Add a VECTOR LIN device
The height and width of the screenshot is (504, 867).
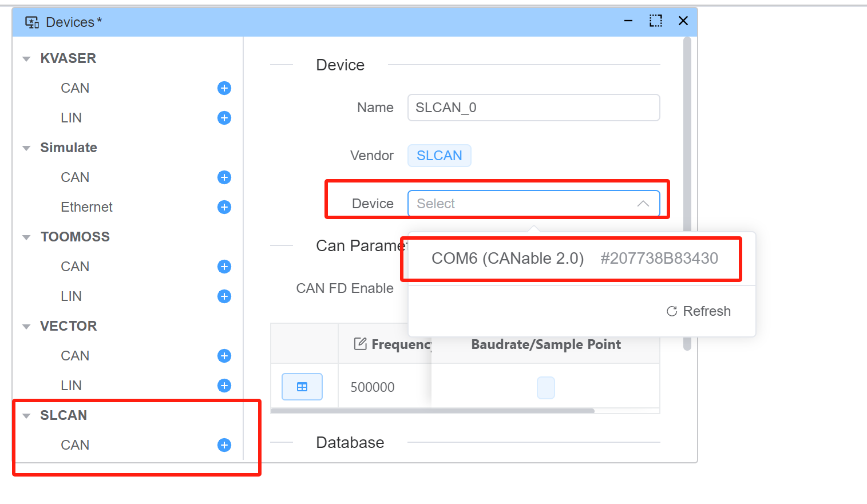pyautogui.click(x=224, y=386)
